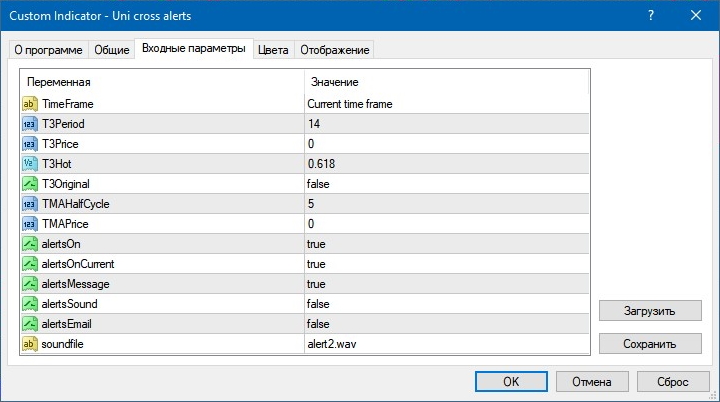The width and height of the screenshot is (720, 402).
Task: Click the help question mark button
Action: tap(651, 15)
